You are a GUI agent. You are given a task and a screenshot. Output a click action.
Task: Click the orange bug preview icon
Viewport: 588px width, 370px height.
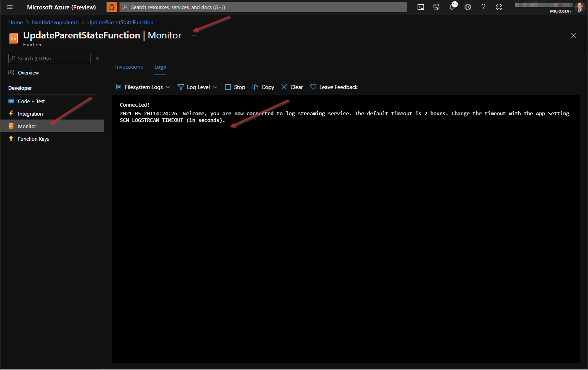(112, 7)
